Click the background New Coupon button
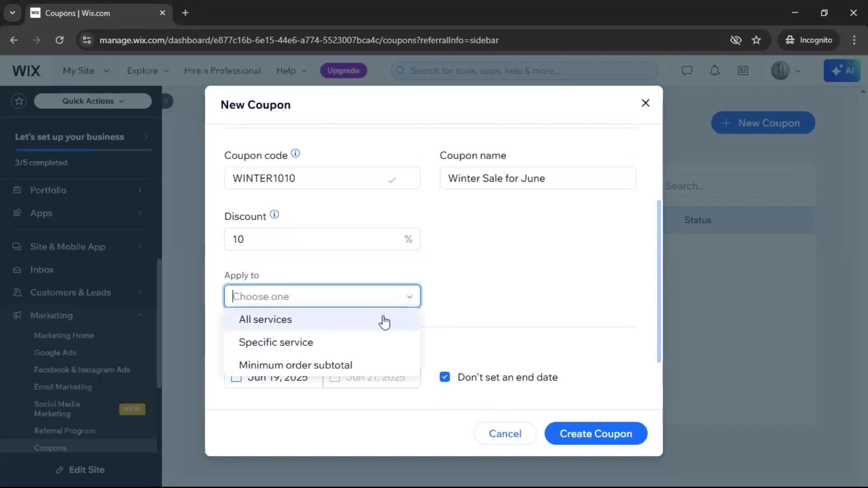 (763, 123)
